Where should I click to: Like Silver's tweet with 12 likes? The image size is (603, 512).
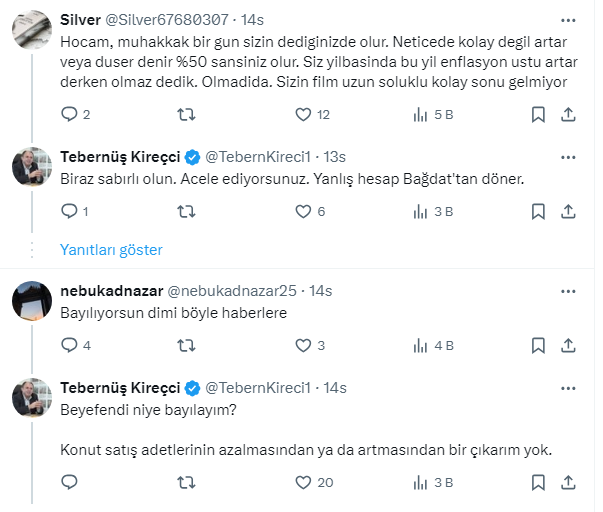304,115
